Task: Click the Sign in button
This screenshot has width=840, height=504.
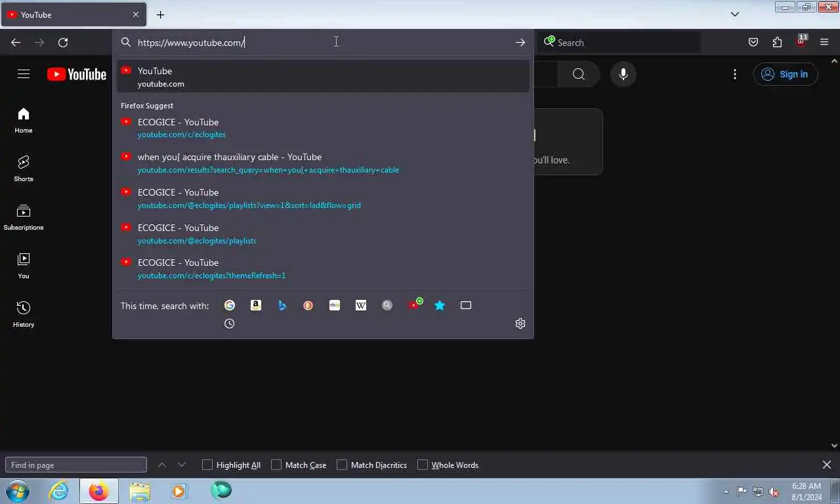Action: [785, 74]
